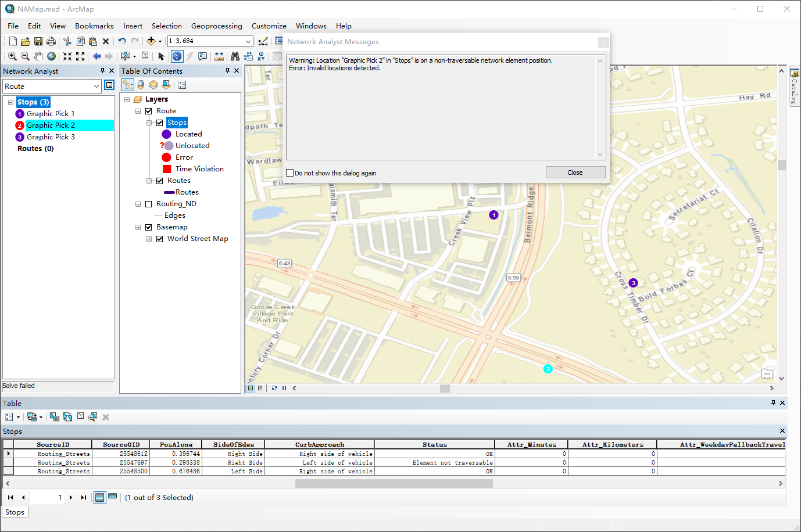Open the Selection menu
The height and width of the screenshot is (532, 801).
click(x=167, y=26)
